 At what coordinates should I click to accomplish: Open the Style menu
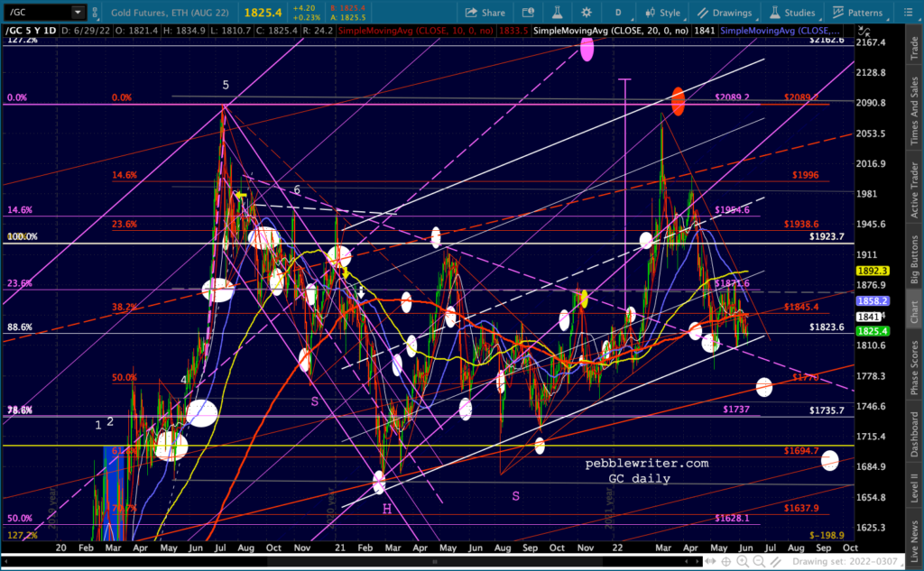tap(663, 13)
